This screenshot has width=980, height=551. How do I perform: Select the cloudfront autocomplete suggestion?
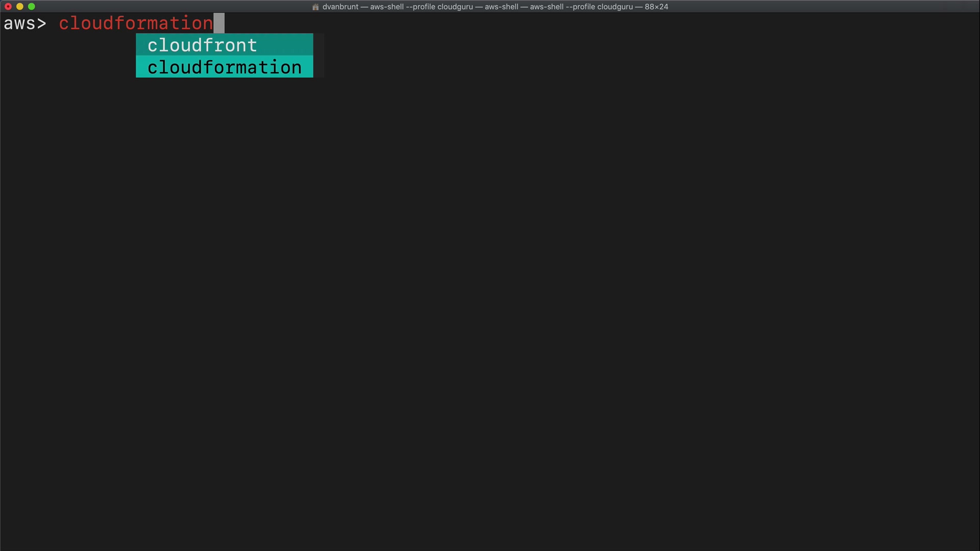point(202,45)
